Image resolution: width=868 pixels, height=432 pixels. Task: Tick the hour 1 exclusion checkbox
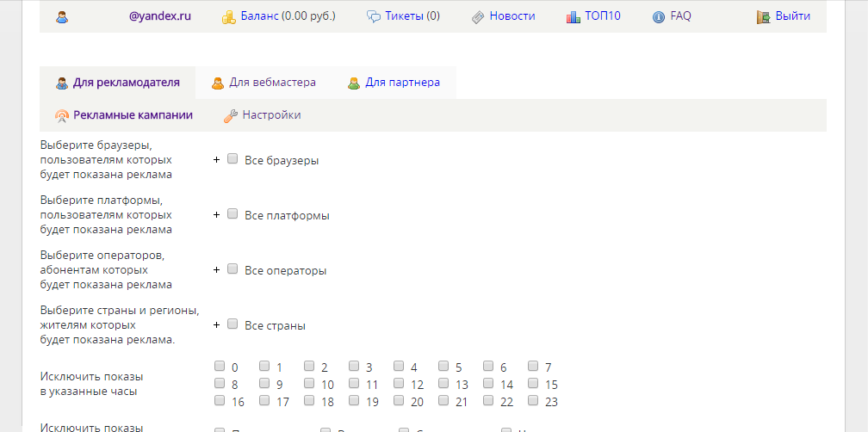(264, 366)
